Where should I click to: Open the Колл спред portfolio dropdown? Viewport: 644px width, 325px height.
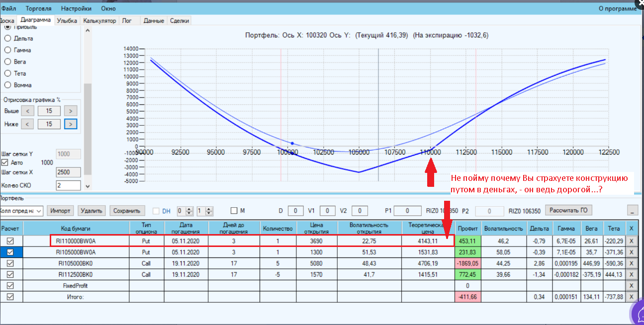tap(21, 211)
